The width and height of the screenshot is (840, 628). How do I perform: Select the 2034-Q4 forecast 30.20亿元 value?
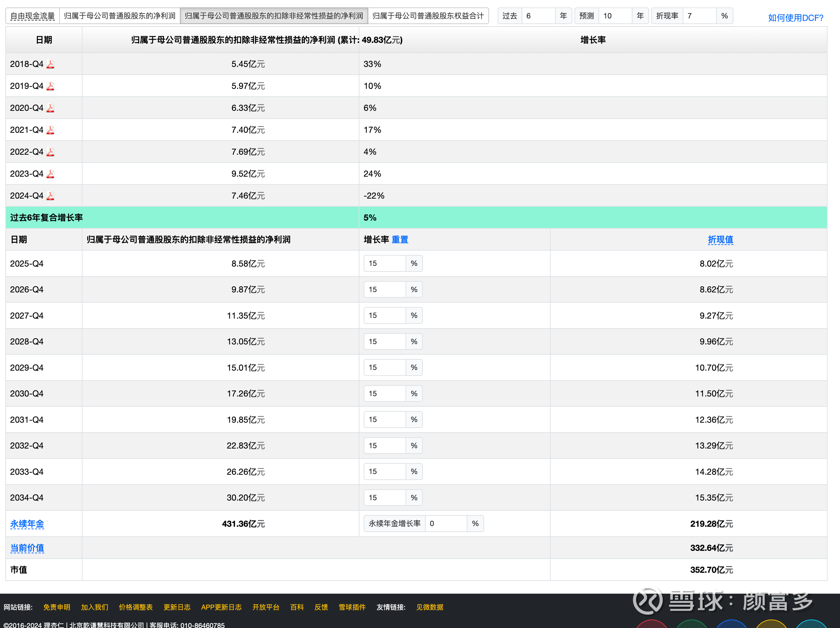246,498
